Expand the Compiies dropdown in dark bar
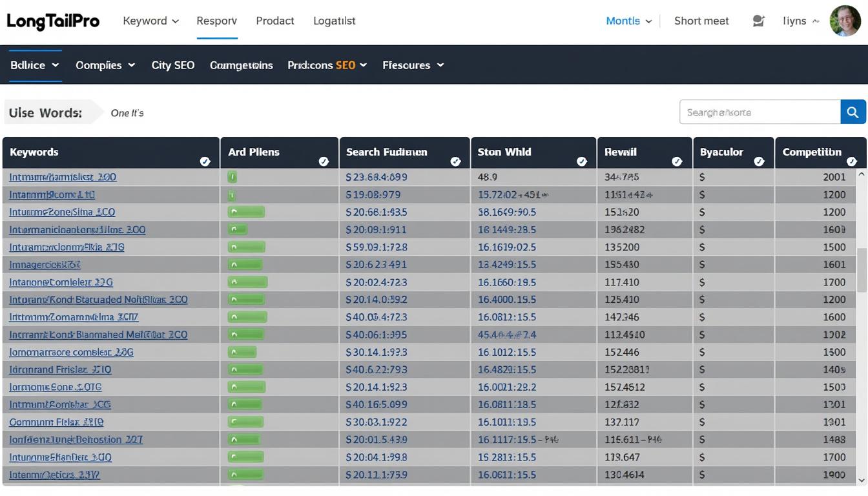Image resolution: width=868 pixels, height=496 pixels. click(105, 65)
